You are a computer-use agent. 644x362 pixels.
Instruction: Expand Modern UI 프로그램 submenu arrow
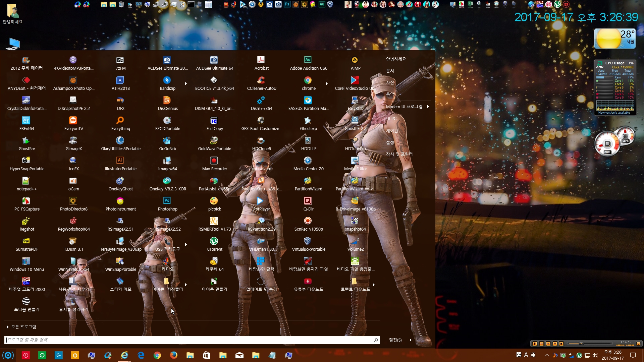point(428,107)
